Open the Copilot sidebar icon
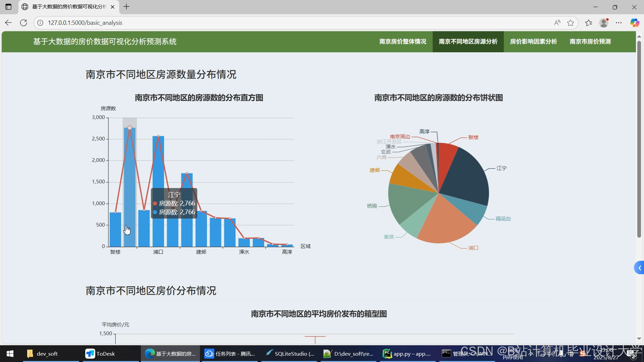Screen dimensions: 644x362 (x=634, y=23)
